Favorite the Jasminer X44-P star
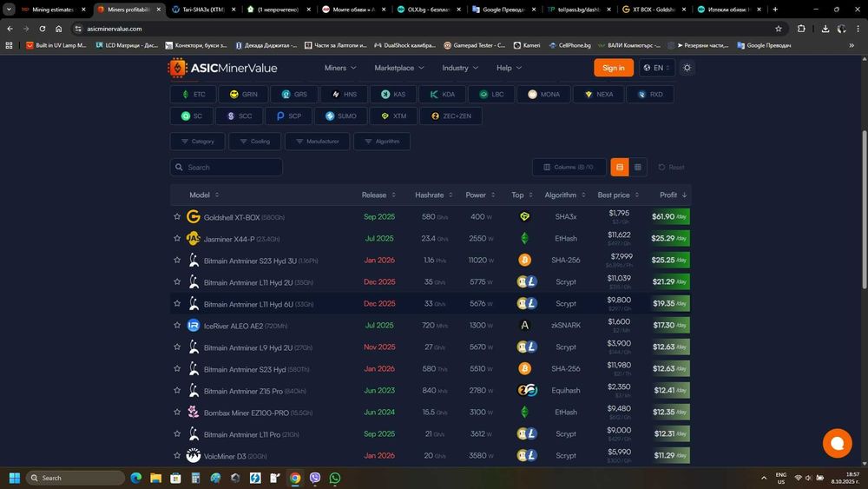This screenshot has width=868, height=489. (x=177, y=238)
